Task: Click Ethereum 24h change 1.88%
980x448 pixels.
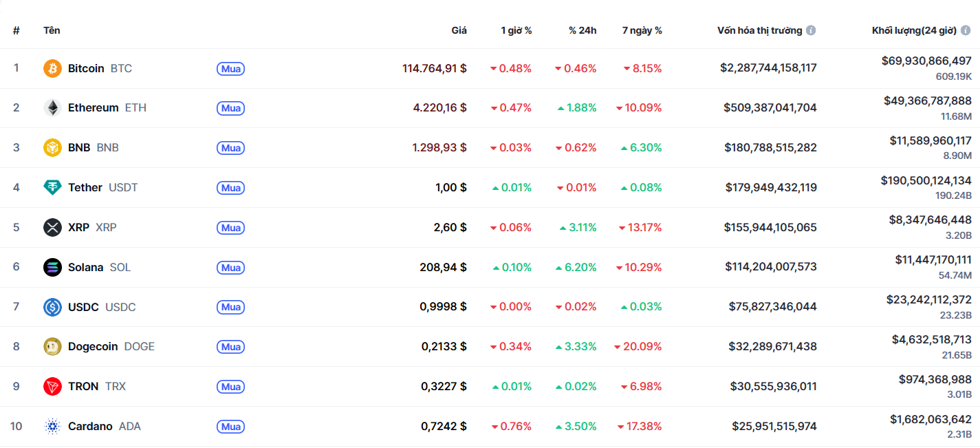Action: (x=577, y=108)
